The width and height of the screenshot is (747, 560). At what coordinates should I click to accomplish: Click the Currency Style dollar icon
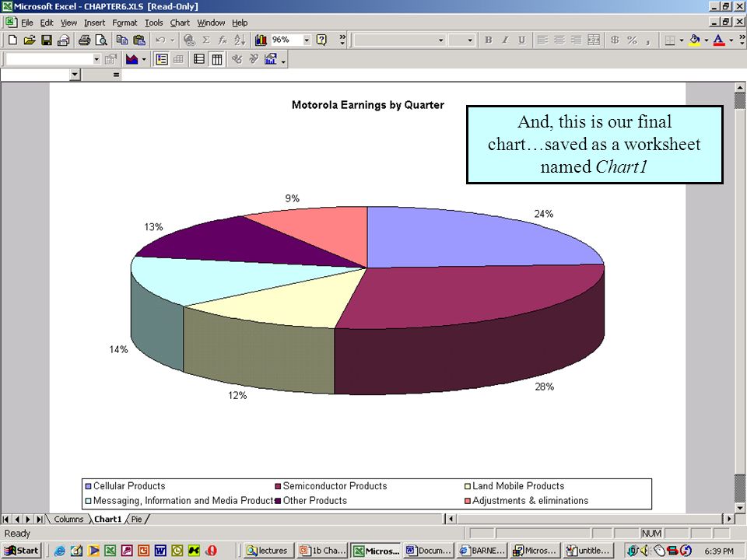coord(615,40)
